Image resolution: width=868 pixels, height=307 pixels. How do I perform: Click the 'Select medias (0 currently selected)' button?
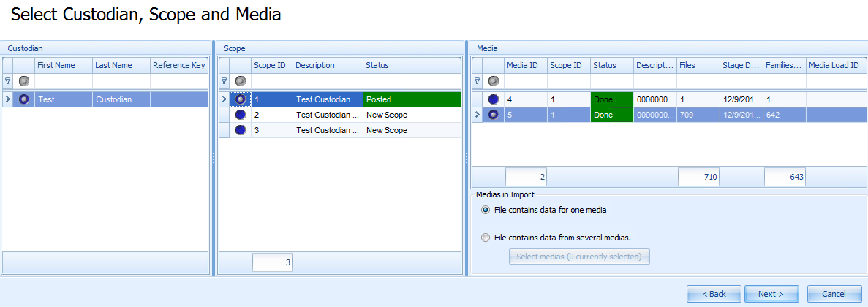(579, 257)
